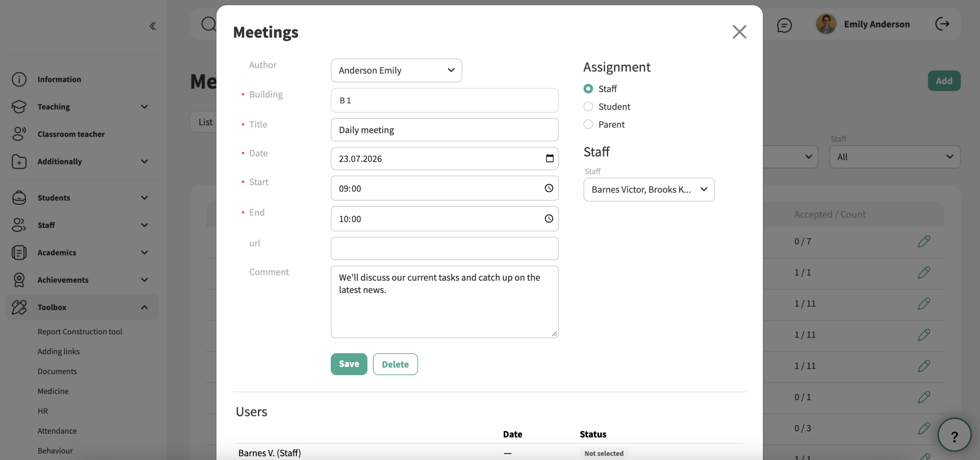
Task: Open the help question mark button
Action: pyautogui.click(x=954, y=435)
